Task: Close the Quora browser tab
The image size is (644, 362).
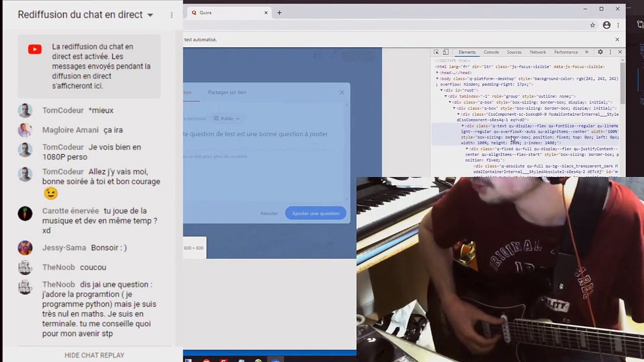Action: (x=266, y=13)
